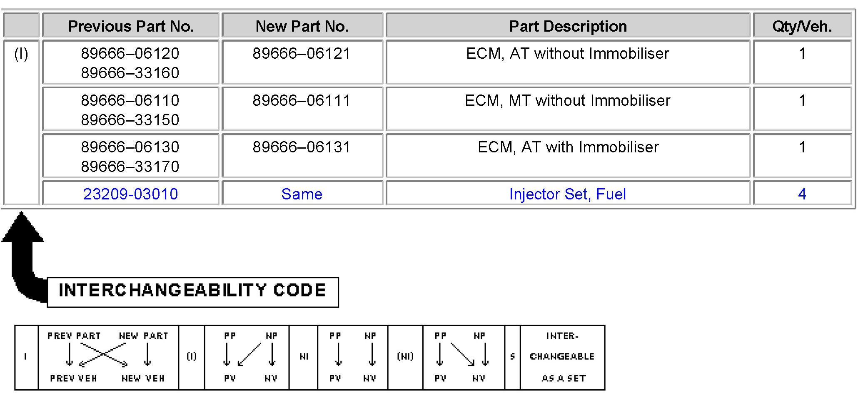Click the S code cell in legend
The image size is (868, 403).
512,357
